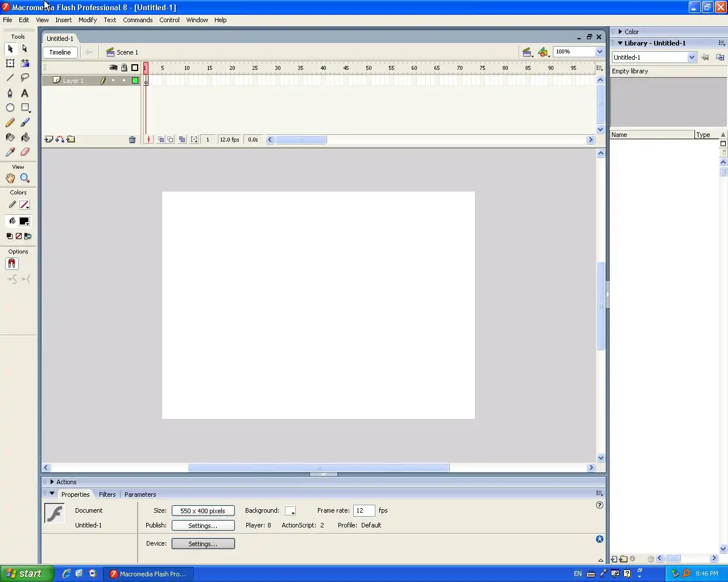Image resolution: width=728 pixels, height=582 pixels.
Task: Select the Pencil tool
Action: 10,122
